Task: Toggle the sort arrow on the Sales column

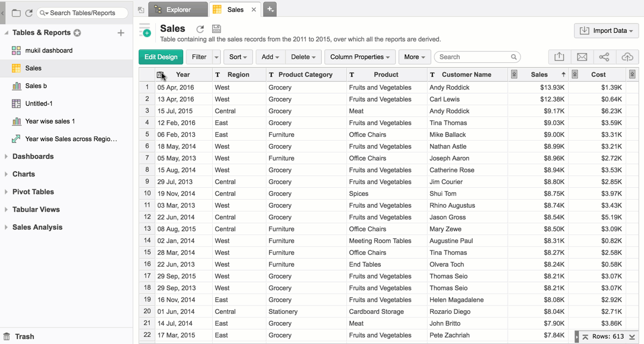Action: (563, 75)
